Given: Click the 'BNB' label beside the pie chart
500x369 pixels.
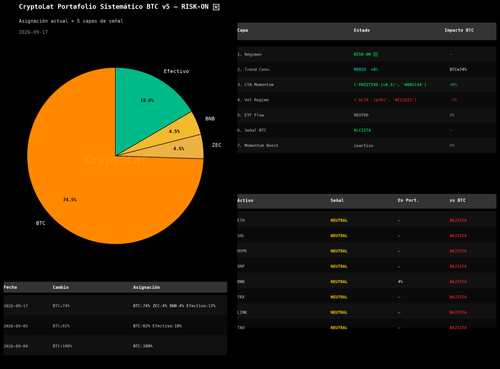Looking at the screenshot, I should click(210, 119).
